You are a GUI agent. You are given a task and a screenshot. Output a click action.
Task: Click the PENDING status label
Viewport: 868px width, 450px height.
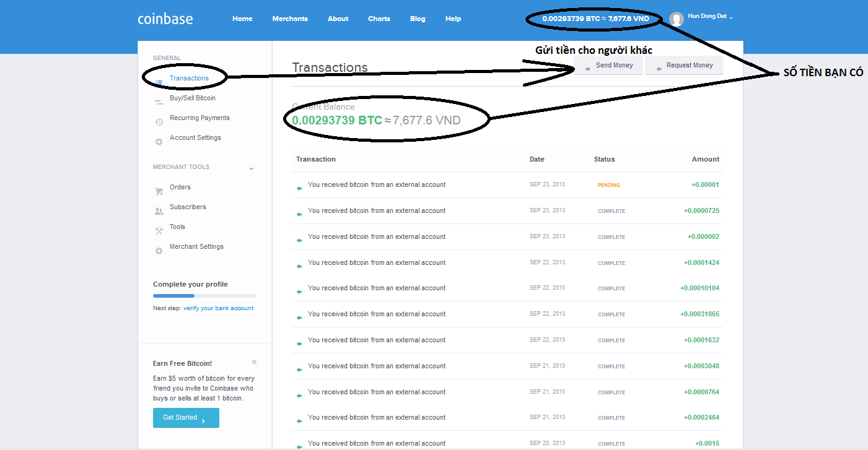pos(608,185)
